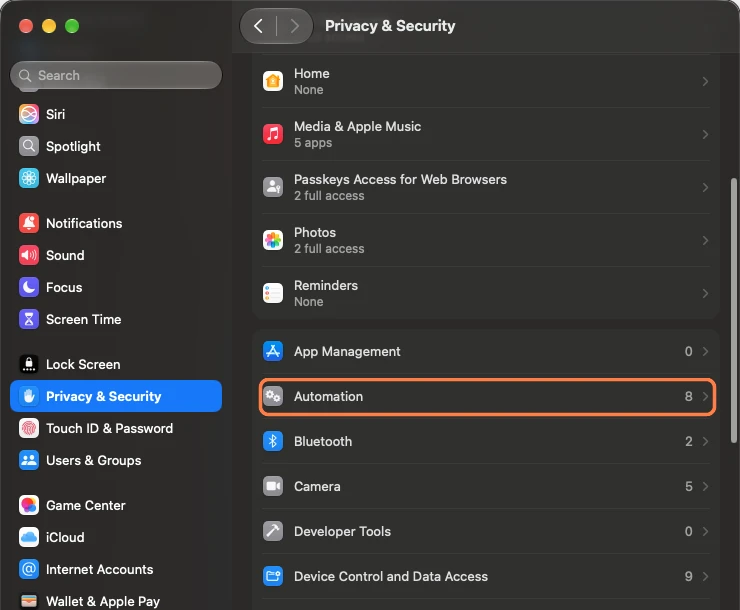The width and height of the screenshot is (740, 610).
Task: Open the Camera row chevron
Action: pyautogui.click(x=705, y=486)
